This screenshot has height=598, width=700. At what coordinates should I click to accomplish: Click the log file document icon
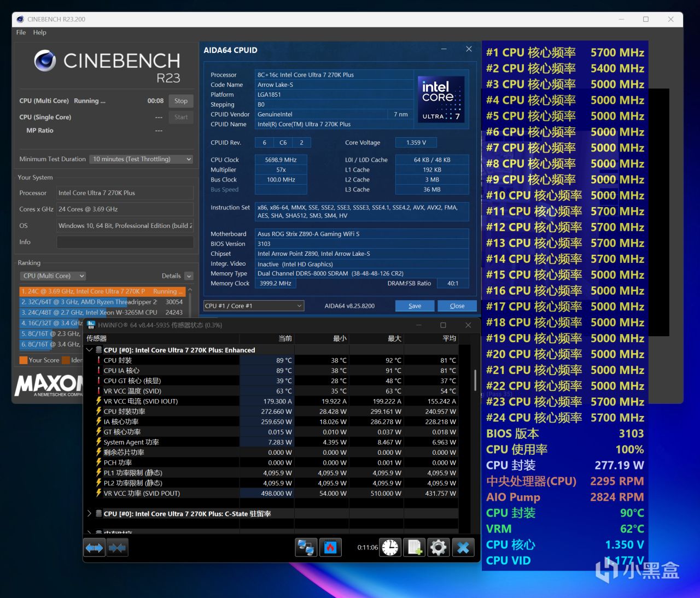(415, 547)
